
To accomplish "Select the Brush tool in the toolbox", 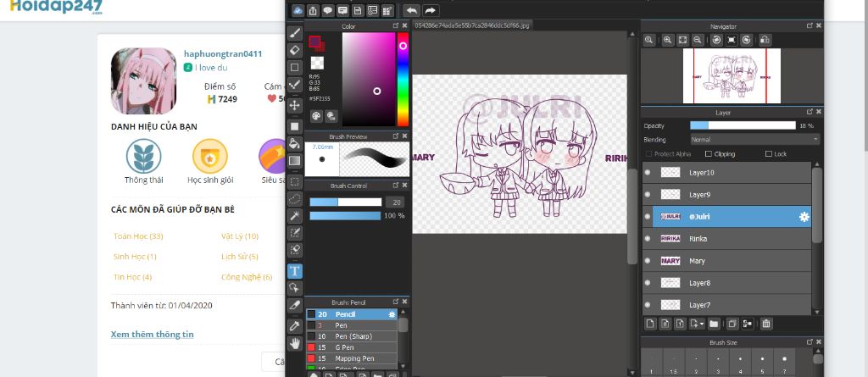I will tap(295, 33).
